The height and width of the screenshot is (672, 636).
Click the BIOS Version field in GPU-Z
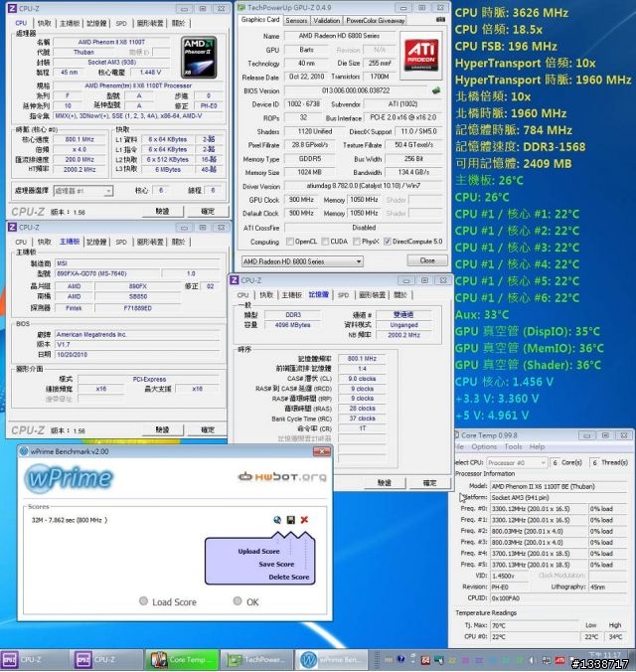[356, 90]
